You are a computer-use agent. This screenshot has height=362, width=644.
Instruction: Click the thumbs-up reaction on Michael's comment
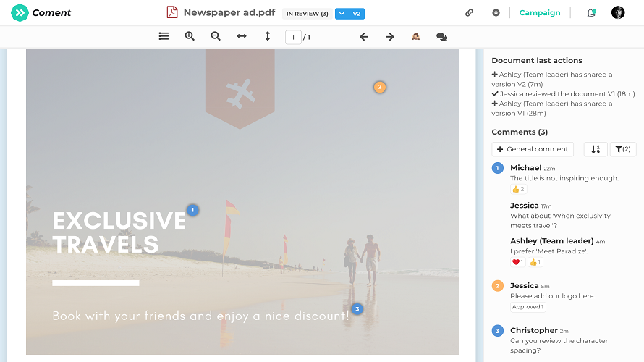click(x=518, y=189)
